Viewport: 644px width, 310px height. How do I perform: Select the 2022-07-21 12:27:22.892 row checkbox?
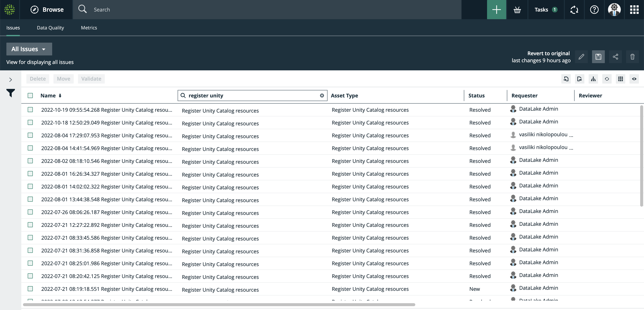point(30,225)
